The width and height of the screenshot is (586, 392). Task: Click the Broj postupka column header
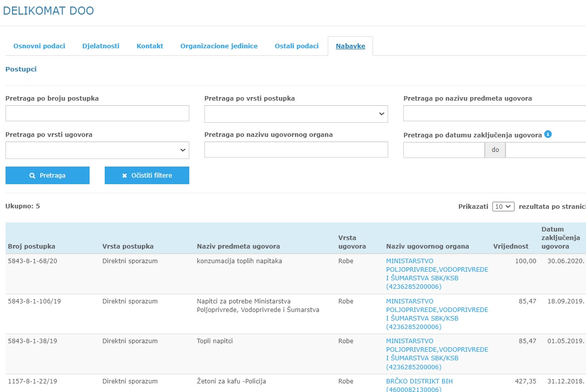32,246
